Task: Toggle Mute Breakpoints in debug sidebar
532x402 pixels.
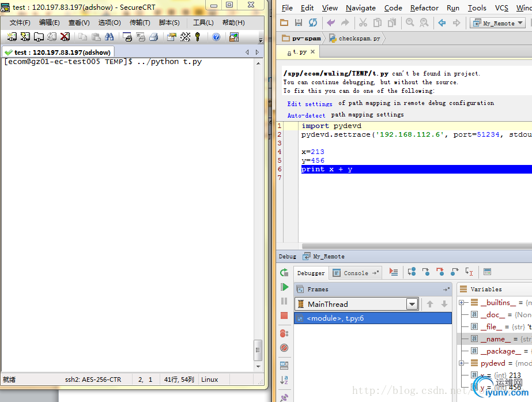Action: click(284, 348)
